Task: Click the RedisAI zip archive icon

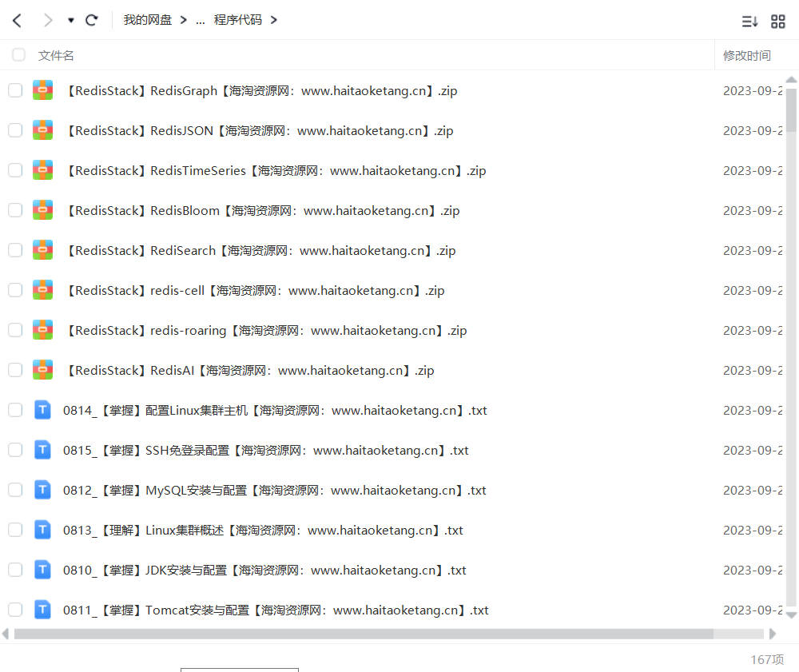Action: pyautogui.click(x=43, y=370)
